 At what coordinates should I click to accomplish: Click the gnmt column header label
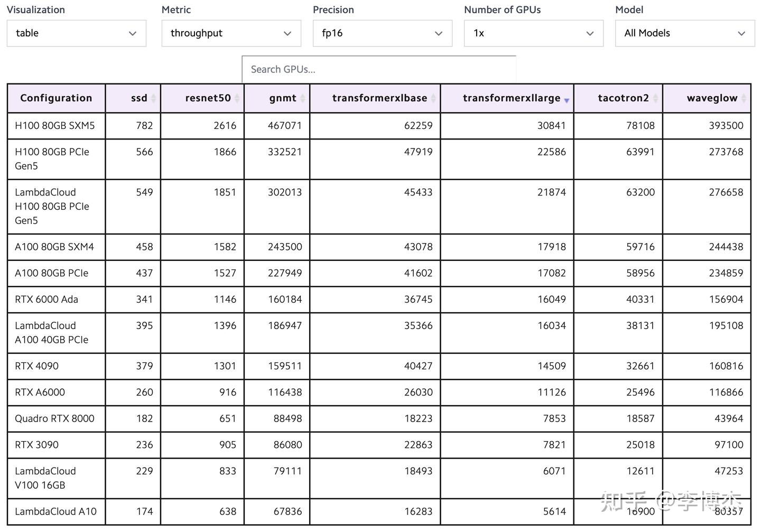tap(283, 98)
